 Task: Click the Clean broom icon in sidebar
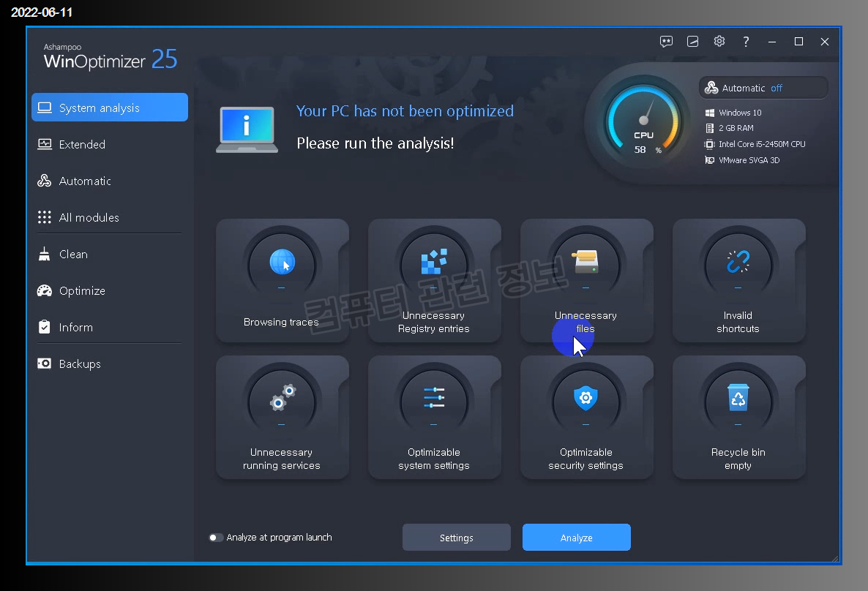(x=45, y=254)
